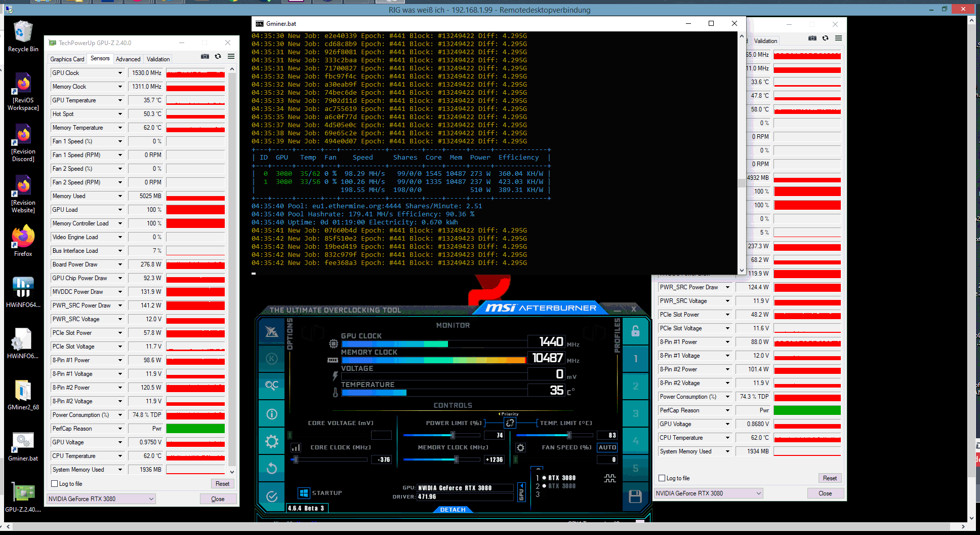
Task: Click the camera icon in the right GPU-Z window
Action: 812,38
